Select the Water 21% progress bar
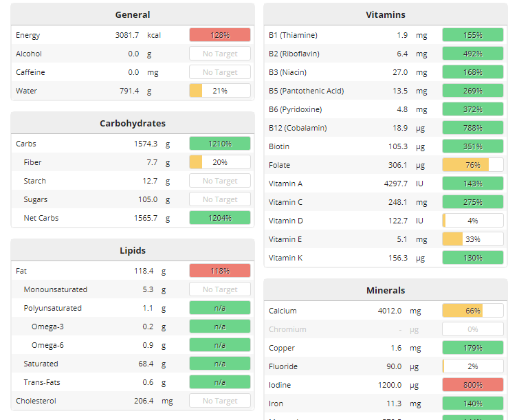Viewport: 519px width, 420px height. click(220, 91)
